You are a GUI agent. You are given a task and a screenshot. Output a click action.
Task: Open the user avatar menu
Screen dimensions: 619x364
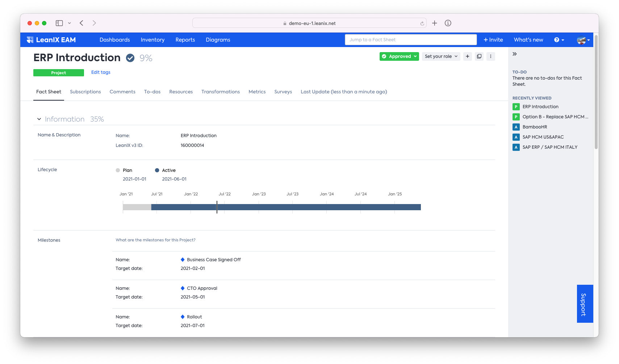583,40
